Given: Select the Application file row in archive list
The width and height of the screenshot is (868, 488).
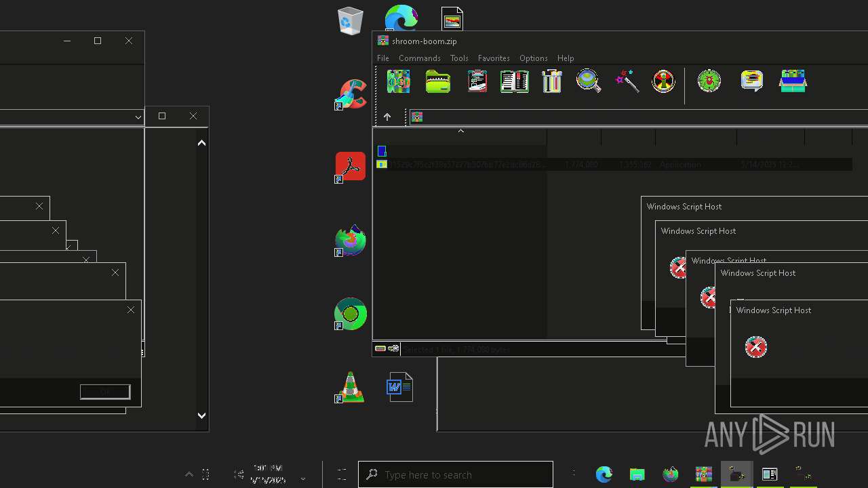Looking at the screenshot, I should pos(614,164).
